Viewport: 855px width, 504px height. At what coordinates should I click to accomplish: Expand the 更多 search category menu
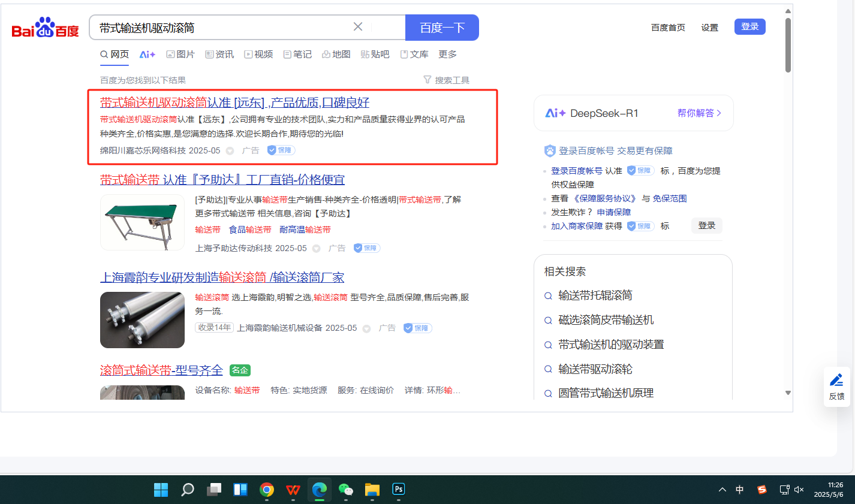(x=447, y=55)
